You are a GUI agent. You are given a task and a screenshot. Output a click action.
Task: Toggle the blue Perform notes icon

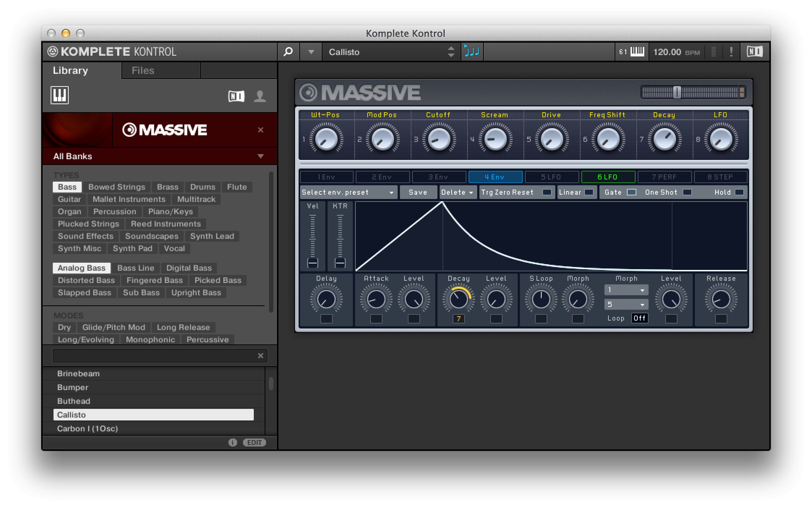tap(471, 52)
